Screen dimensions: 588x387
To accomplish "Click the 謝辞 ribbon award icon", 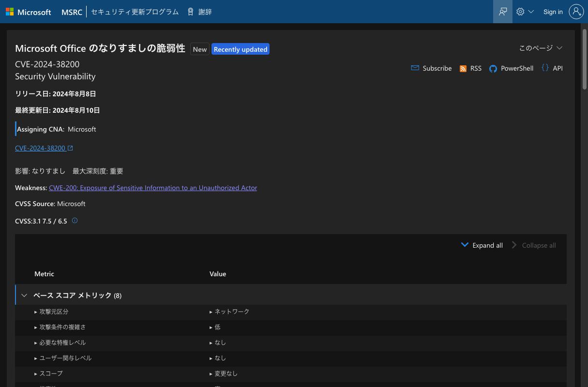I will pyautogui.click(x=191, y=12).
